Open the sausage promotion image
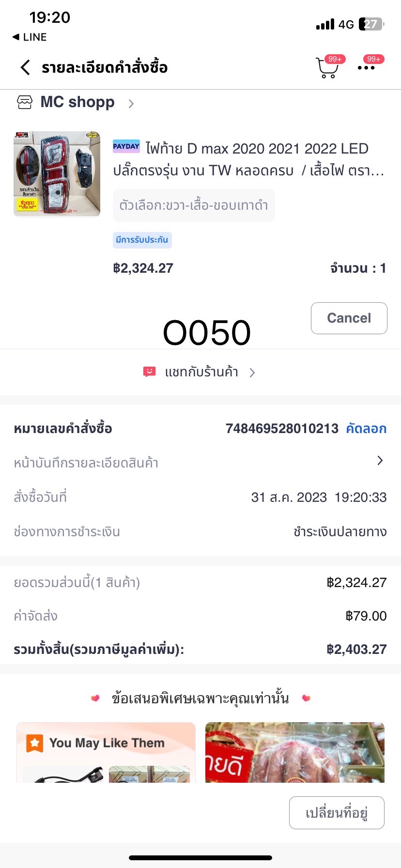This screenshot has height=868, width=401. [294, 752]
